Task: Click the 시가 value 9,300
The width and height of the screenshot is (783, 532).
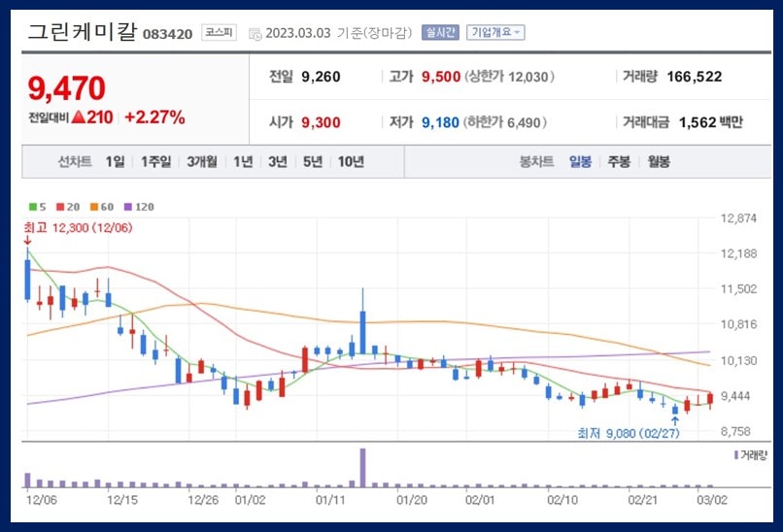Action: (x=322, y=122)
